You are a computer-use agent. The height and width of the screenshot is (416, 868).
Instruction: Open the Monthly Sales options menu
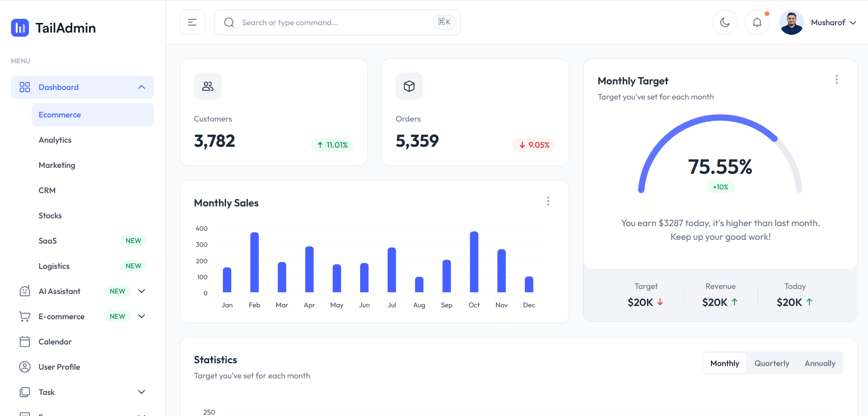[548, 201]
